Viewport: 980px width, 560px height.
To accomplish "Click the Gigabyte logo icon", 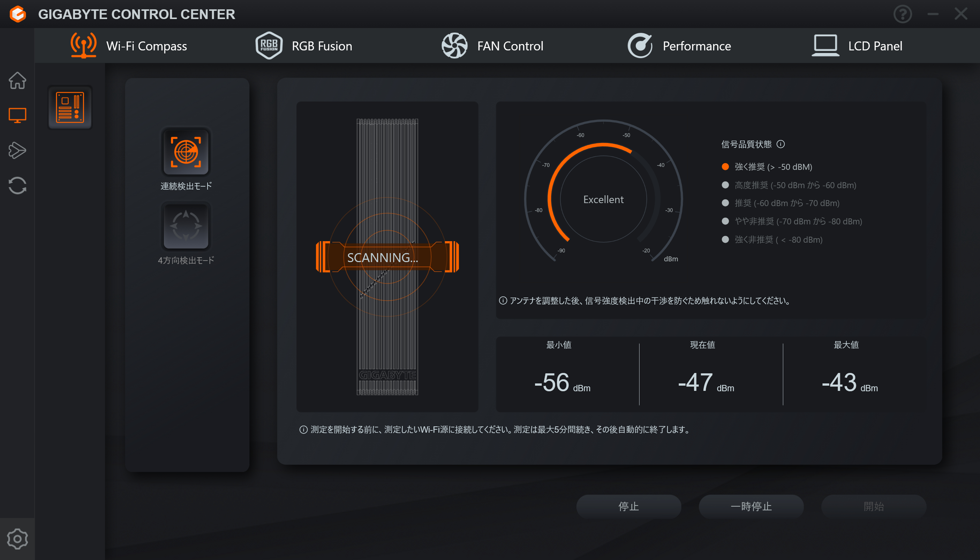I will (x=18, y=14).
